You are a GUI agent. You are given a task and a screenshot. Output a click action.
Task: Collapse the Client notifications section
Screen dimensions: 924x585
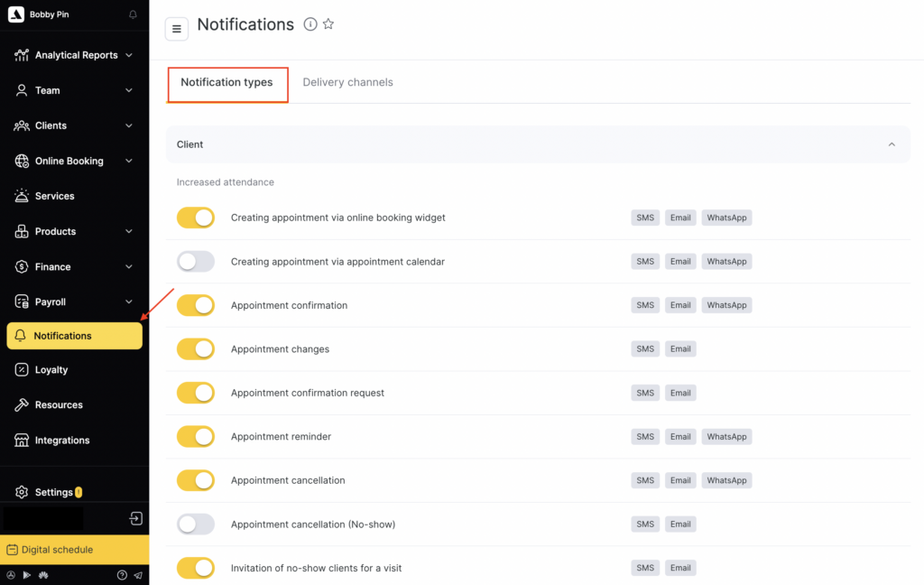pyautogui.click(x=892, y=144)
